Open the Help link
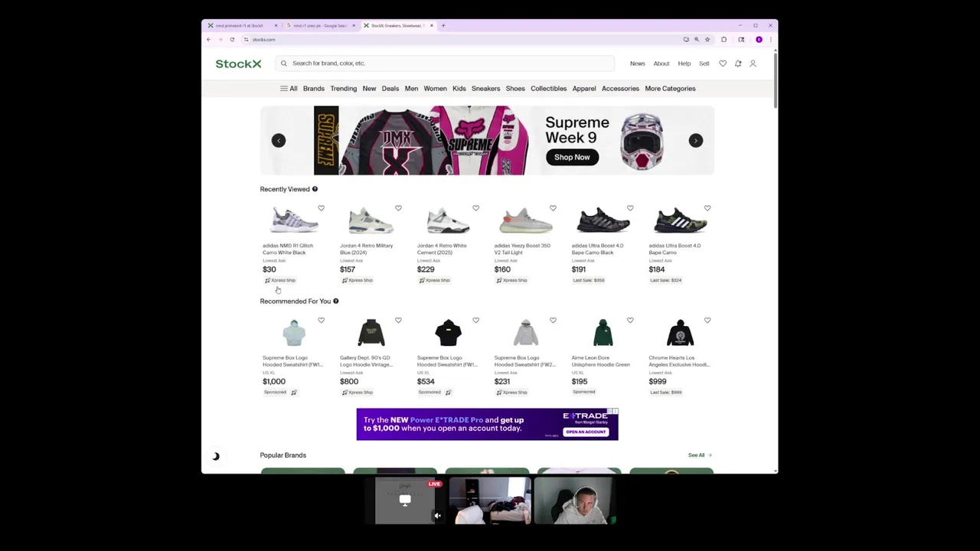Screen dimensions: 980x551 684,64
